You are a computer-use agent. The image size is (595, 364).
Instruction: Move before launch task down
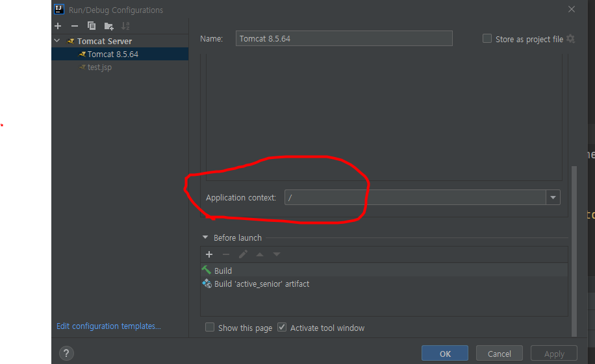pos(276,254)
